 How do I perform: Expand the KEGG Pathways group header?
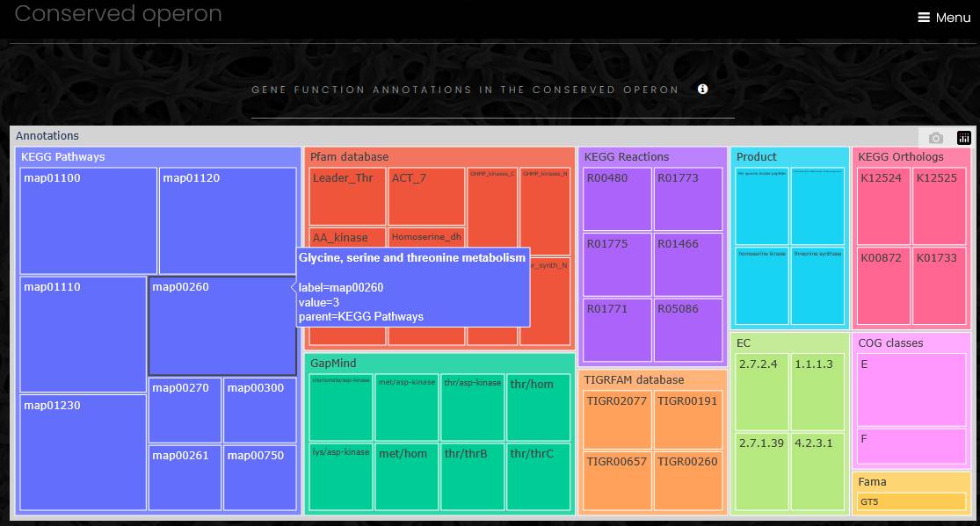point(62,157)
